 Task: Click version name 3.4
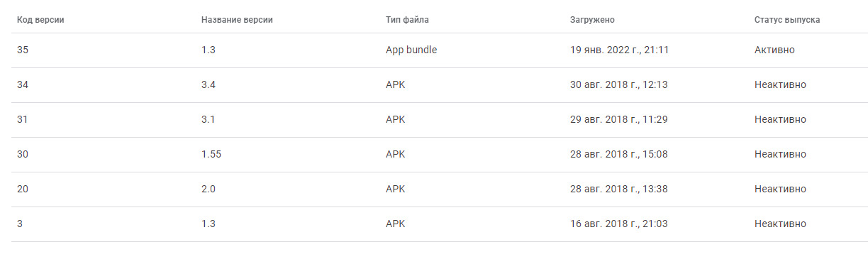208,85
